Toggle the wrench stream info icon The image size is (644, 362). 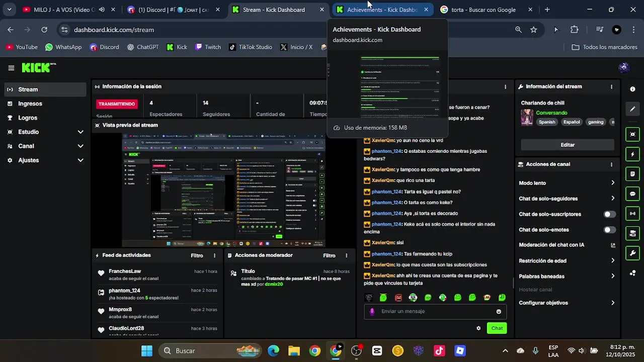(x=632, y=253)
